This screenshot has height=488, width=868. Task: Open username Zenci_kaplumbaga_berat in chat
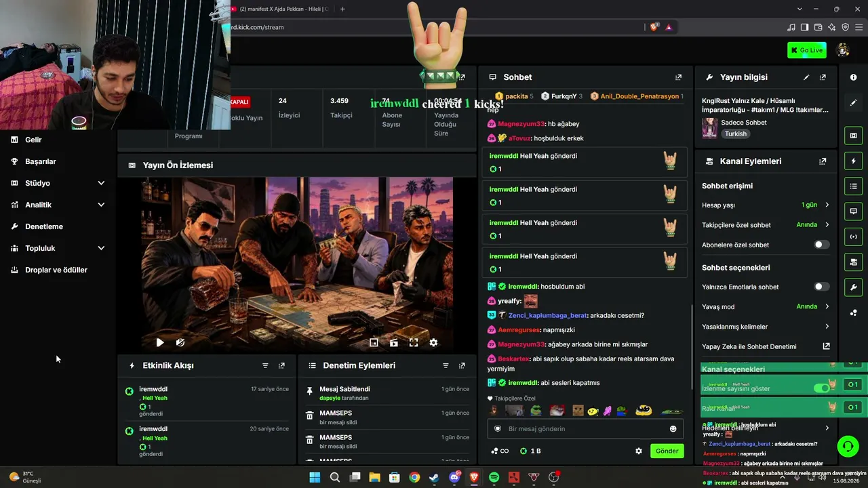click(547, 315)
